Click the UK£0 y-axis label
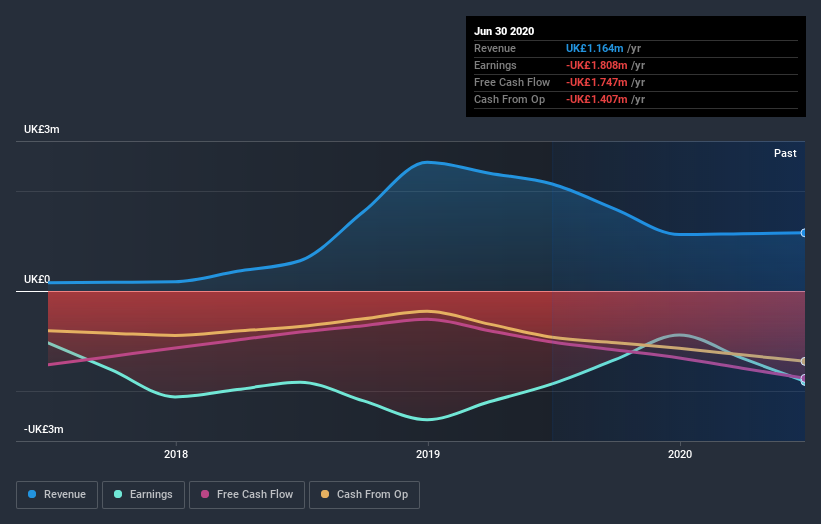Screen dimensions: 821x524 (37, 279)
